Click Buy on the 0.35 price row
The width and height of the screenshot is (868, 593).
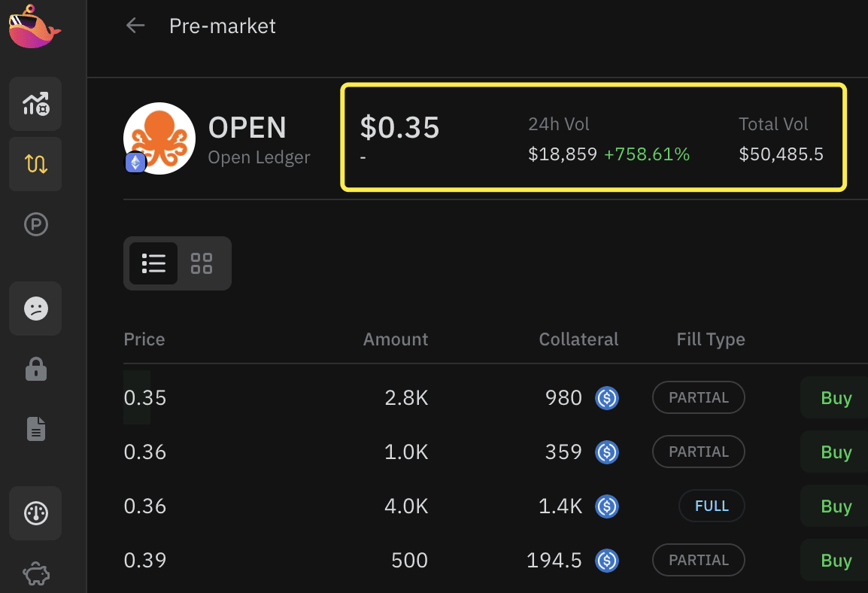[836, 398]
